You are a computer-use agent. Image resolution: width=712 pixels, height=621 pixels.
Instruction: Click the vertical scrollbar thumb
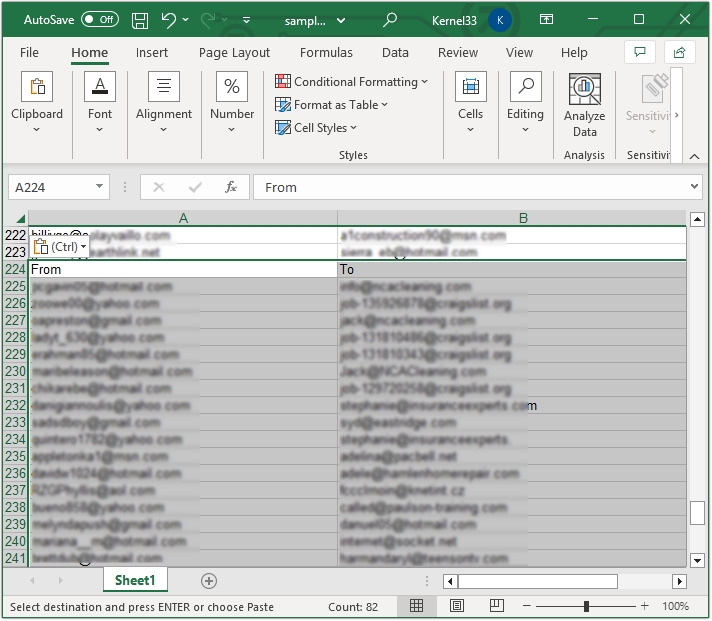point(697,513)
